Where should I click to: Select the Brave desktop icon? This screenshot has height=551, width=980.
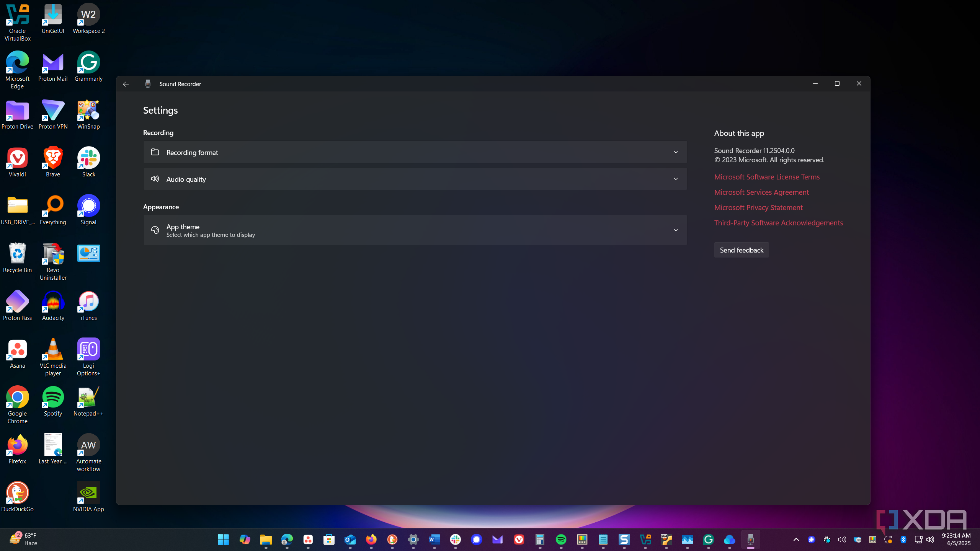[x=53, y=162]
